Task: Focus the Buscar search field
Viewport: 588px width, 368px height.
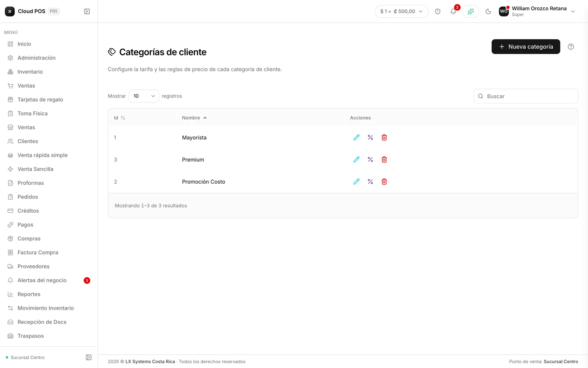Action: tap(526, 96)
